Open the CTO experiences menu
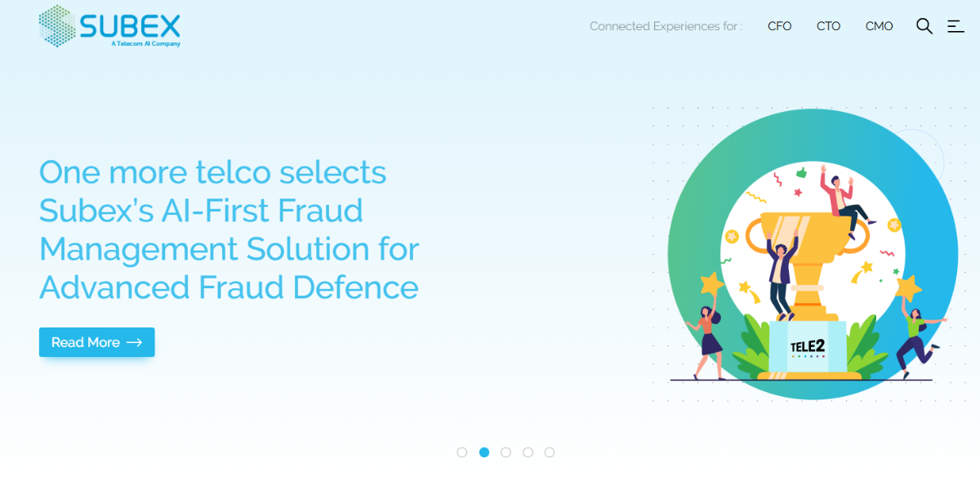980x490 pixels. (828, 26)
